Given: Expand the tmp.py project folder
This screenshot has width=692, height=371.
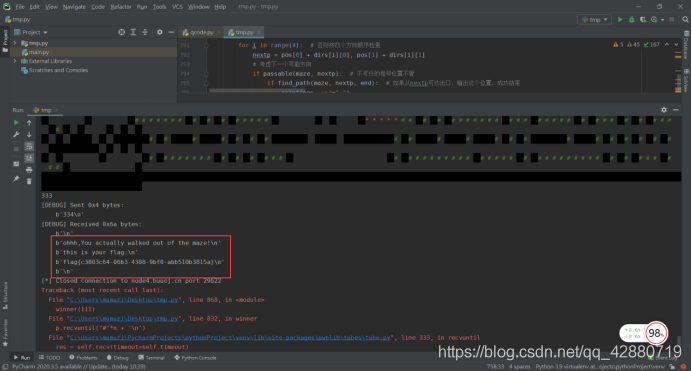Looking at the screenshot, I should tap(15, 43).
